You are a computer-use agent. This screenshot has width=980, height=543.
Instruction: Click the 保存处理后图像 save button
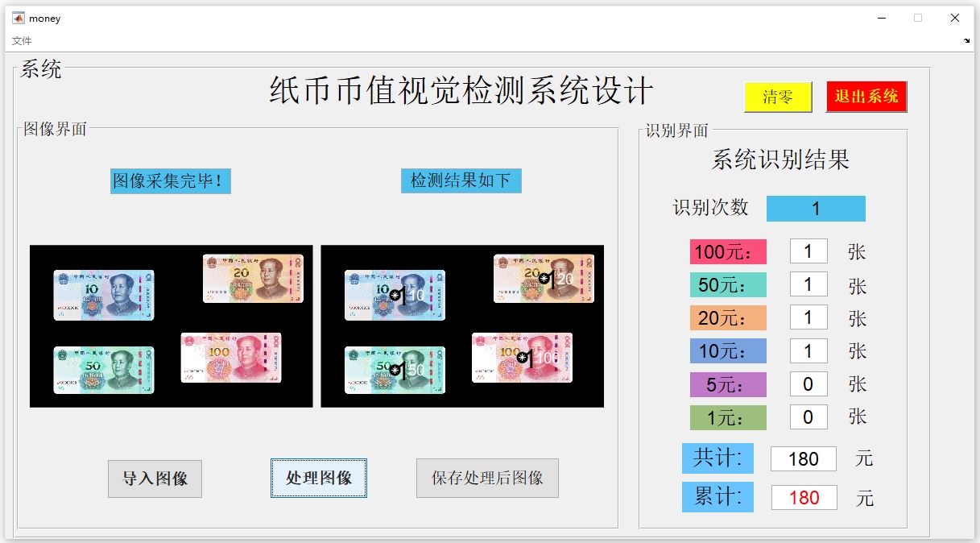click(x=487, y=478)
